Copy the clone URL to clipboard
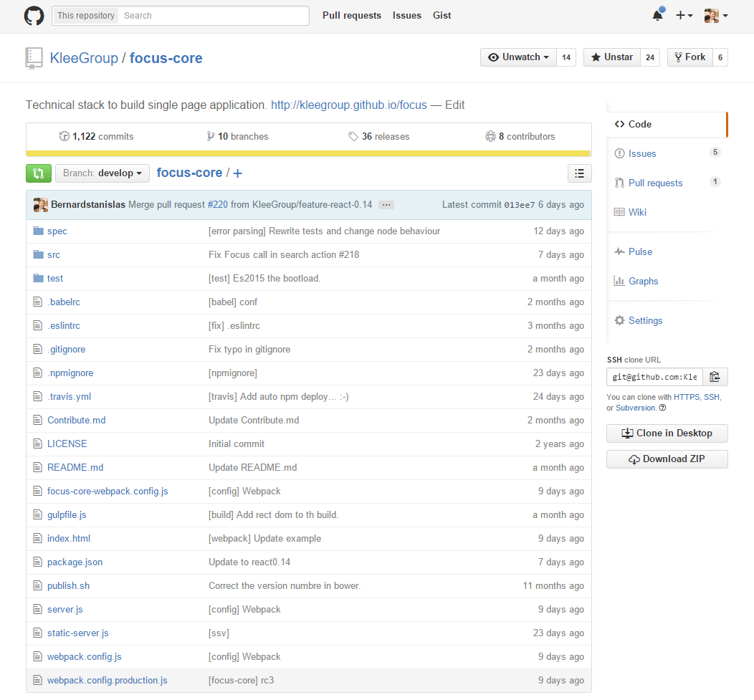Screen dimensions: 754x700 (715, 377)
